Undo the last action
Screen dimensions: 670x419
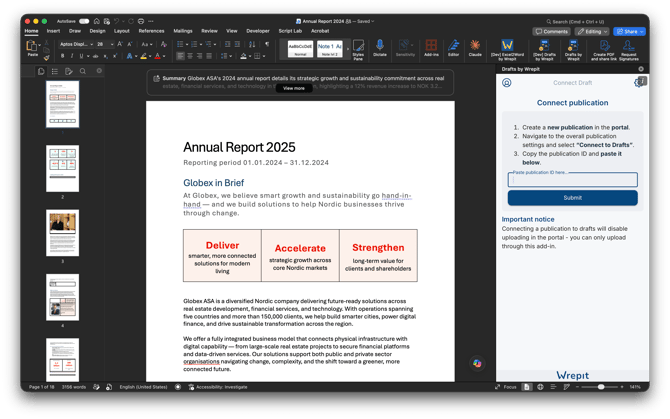pos(116,21)
